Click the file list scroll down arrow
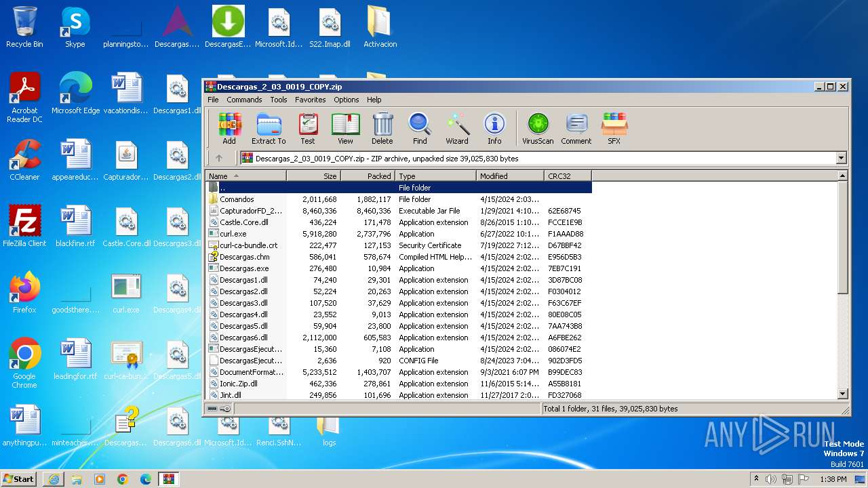The image size is (868, 488). 843,394
